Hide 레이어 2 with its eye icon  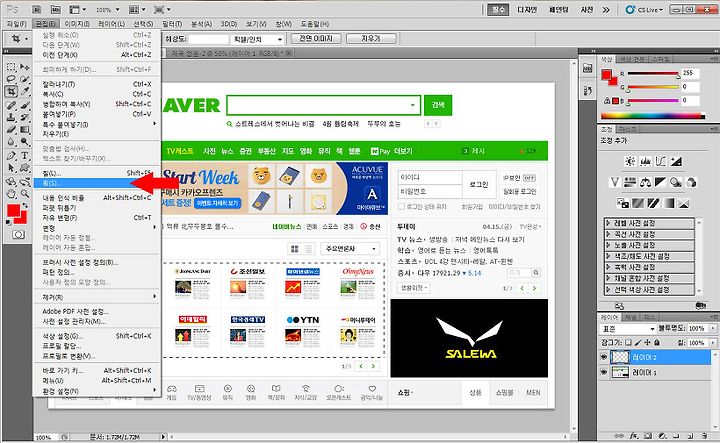point(603,357)
